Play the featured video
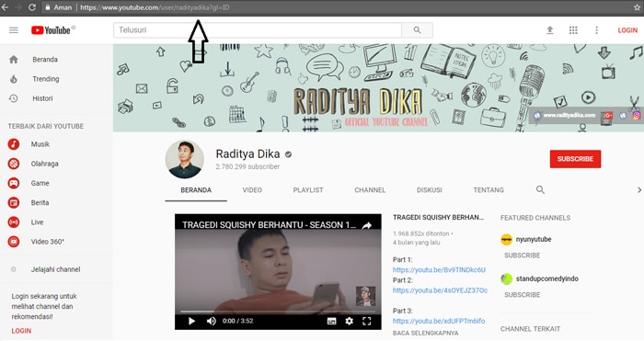The height and width of the screenshot is (341, 644). 191,321
